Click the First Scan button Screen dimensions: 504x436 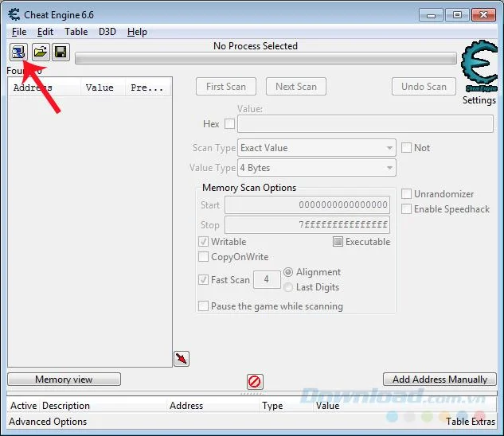click(x=226, y=87)
